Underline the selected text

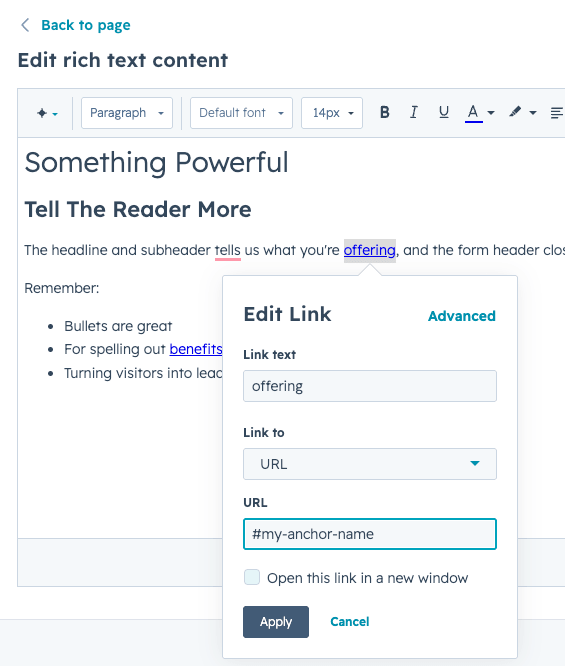point(444,113)
